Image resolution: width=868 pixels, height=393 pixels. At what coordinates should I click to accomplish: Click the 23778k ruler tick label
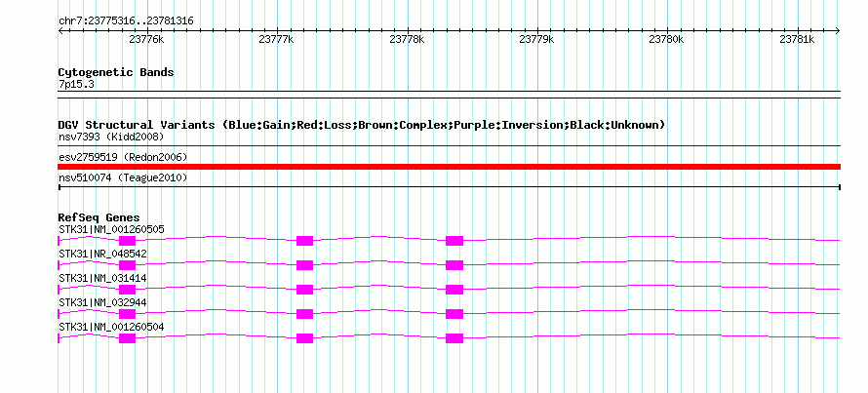[x=407, y=39]
